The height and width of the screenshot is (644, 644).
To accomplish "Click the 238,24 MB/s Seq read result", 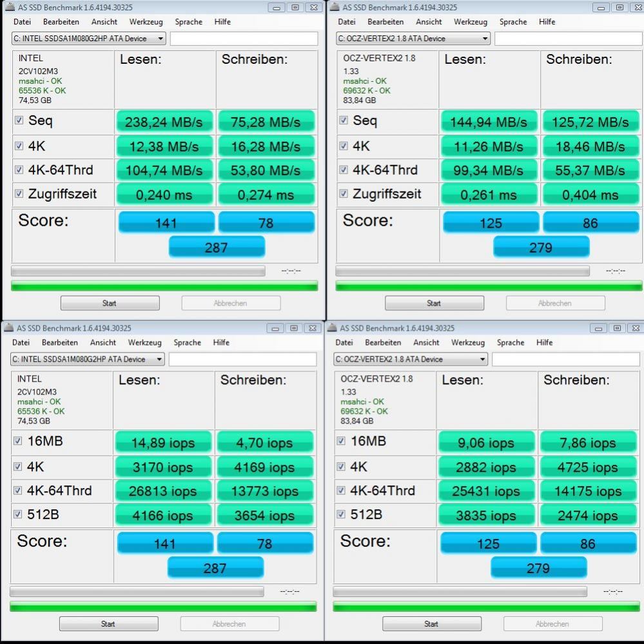I will click(x=164, y=122).
